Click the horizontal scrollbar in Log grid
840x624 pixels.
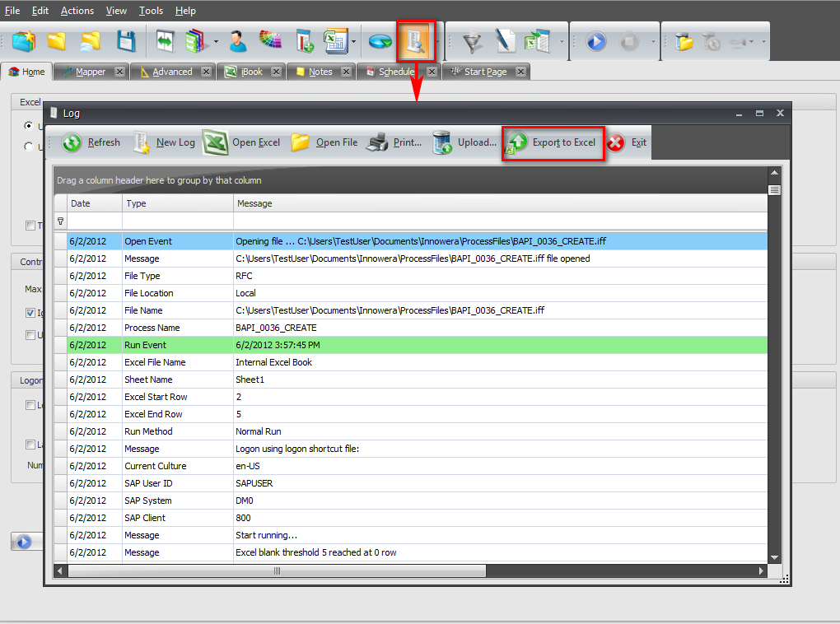point(277,570)
